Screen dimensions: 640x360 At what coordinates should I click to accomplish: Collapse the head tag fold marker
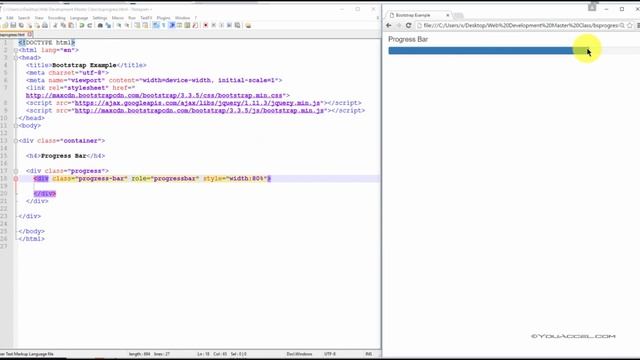[x=16, y=58]
